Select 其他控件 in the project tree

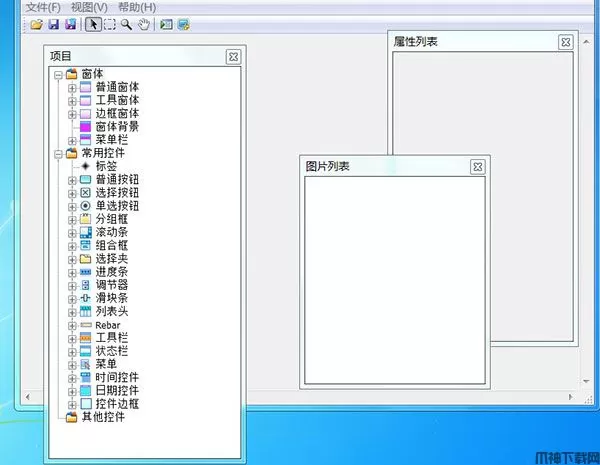(103, 416)
